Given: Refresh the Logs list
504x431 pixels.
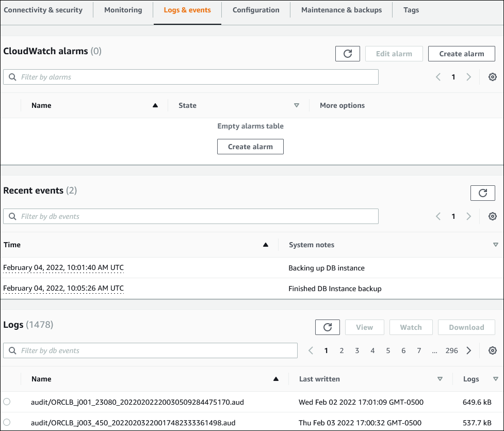Looking at the screenshot, I should (x=328, y=327).
